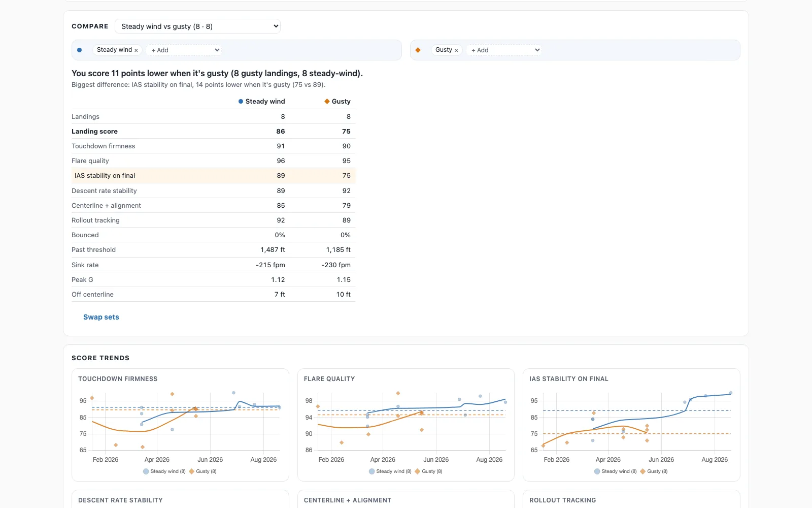Click the summary headline about gusty scores
This screenshot has height=508, width=812.
click(x=217, y=73)
